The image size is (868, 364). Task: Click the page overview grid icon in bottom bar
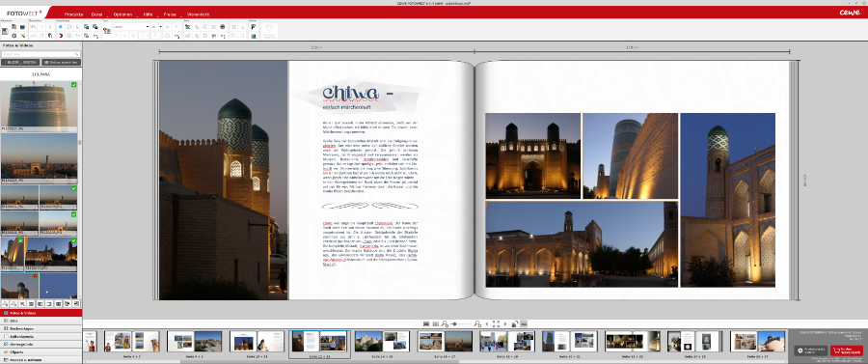[x=436, y=323]
